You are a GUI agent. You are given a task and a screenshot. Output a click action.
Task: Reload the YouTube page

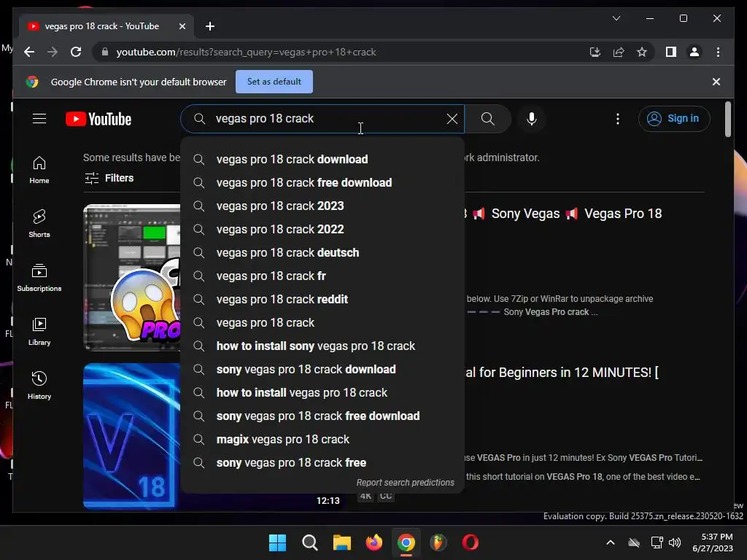(76, 52)
